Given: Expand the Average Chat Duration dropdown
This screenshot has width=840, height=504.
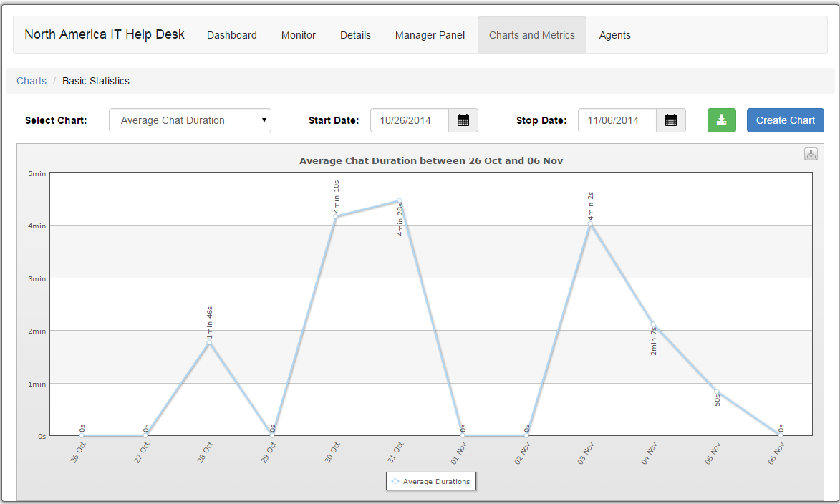Looking at the screenshot, I should pyautogui.click(x=190, y=120).
